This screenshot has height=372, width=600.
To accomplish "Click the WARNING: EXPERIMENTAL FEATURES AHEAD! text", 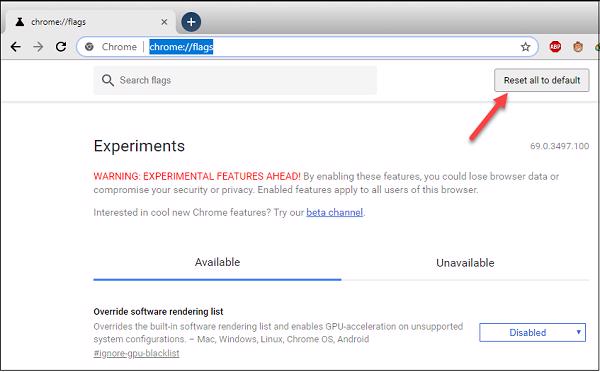I will coord(197,176).
